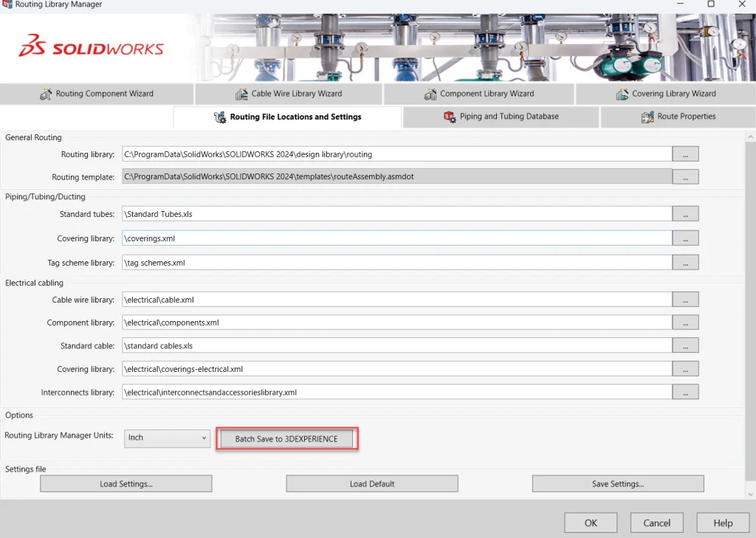Switch to Cable Wire Library Wizard tab

pos(289,94)
